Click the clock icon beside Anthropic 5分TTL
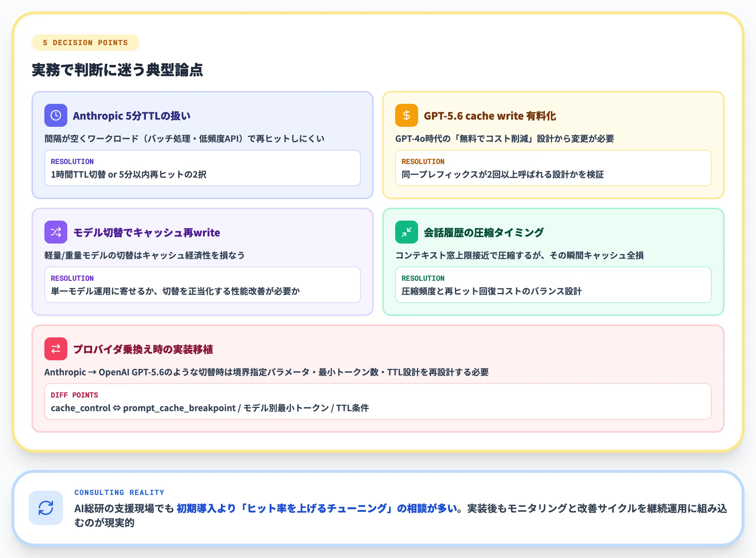The image size is (756, 558). 56,115
